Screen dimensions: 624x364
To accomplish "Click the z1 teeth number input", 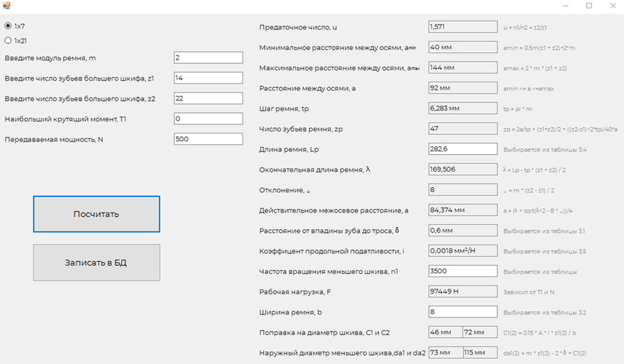I will pos(208,78).
